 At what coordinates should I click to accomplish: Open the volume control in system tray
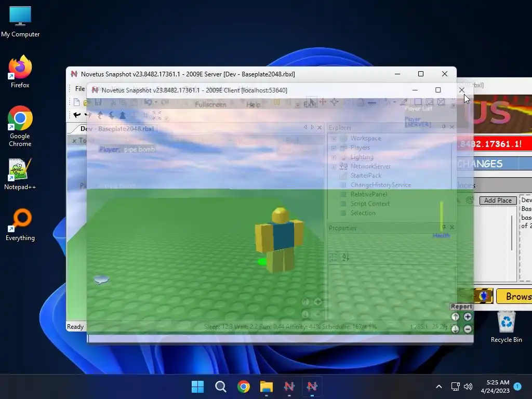468,387
